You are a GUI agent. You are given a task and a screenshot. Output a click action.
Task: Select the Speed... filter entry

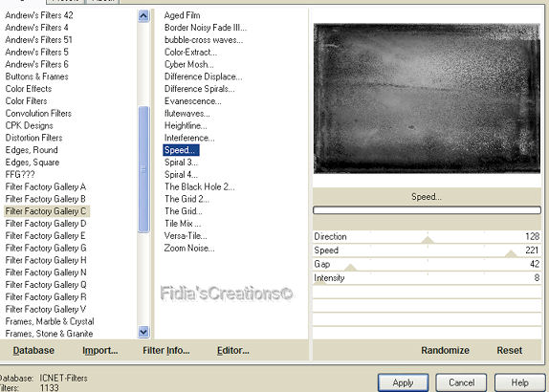pos(181,150)
